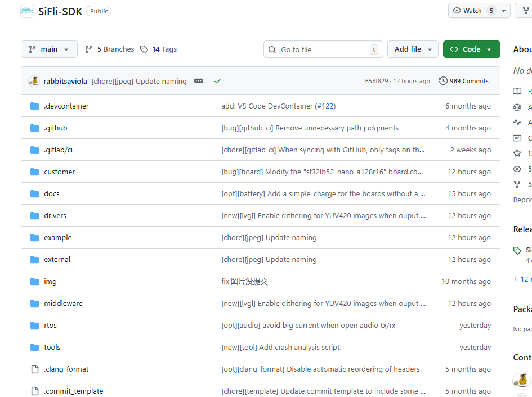Click the tag icon beside 14 Tags
Screen dimensions: 532x397
coord(144,49)
